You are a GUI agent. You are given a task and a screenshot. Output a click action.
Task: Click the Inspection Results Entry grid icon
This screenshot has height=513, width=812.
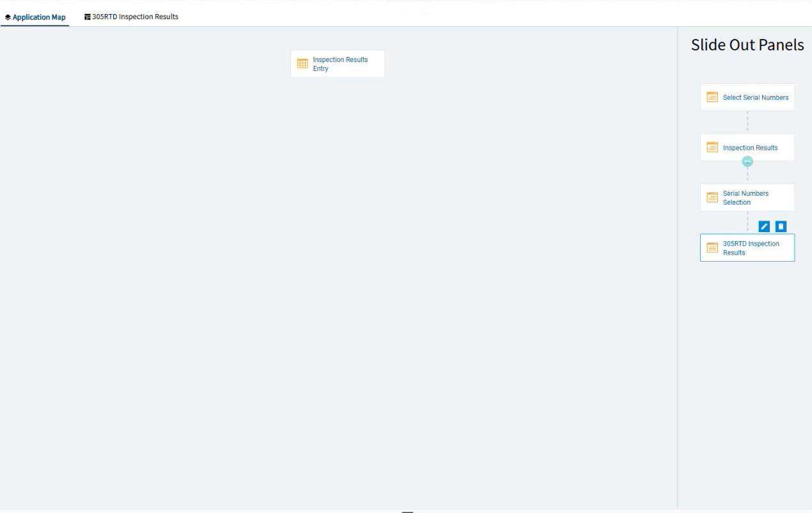(302, 64)
